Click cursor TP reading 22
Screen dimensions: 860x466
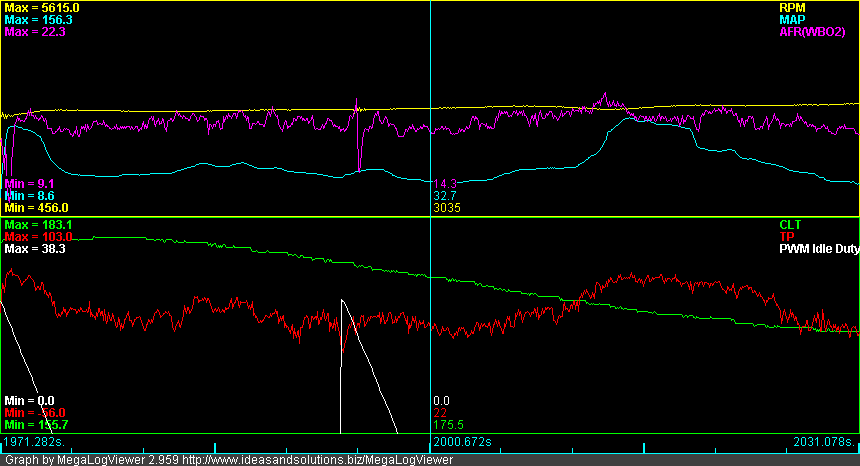440,413
